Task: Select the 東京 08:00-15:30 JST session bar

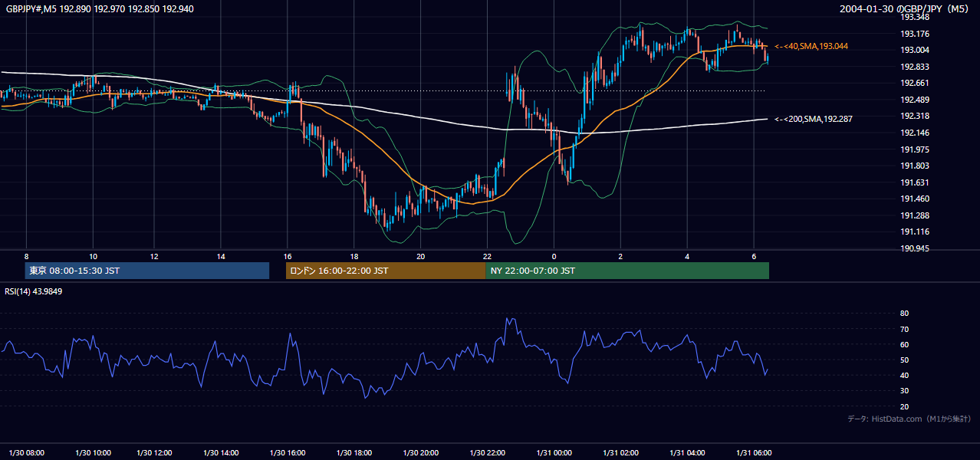Action: (x=147, y=271)
